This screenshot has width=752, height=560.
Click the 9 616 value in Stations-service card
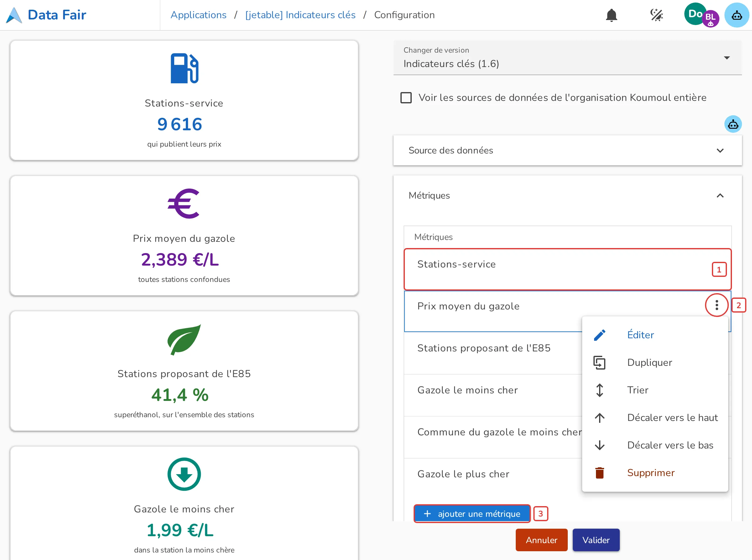click(180, 124)
